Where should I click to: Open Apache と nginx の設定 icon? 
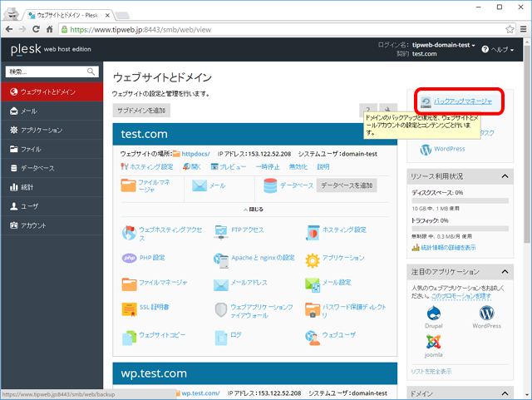click(x=221, y=260)
